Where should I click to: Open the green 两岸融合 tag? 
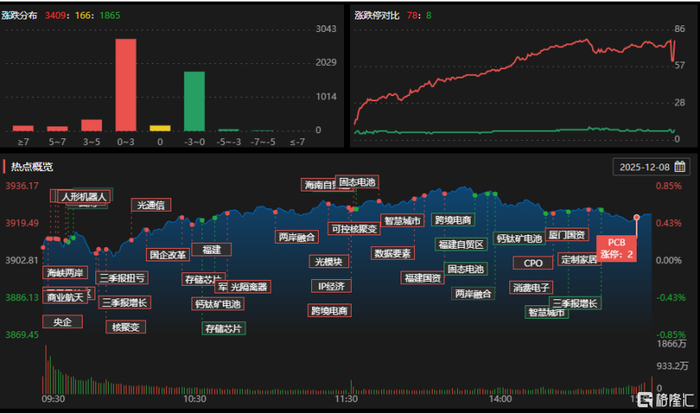pos(473,293)
